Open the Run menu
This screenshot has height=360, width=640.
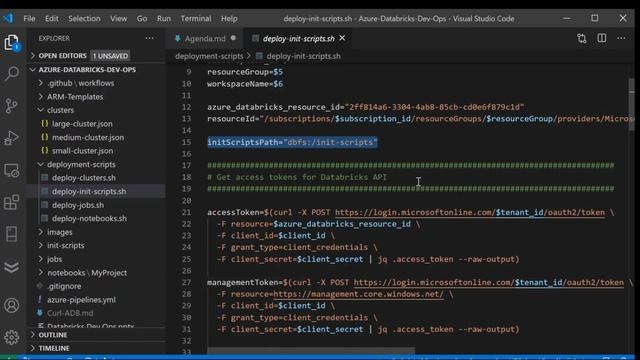coord(164,18)
